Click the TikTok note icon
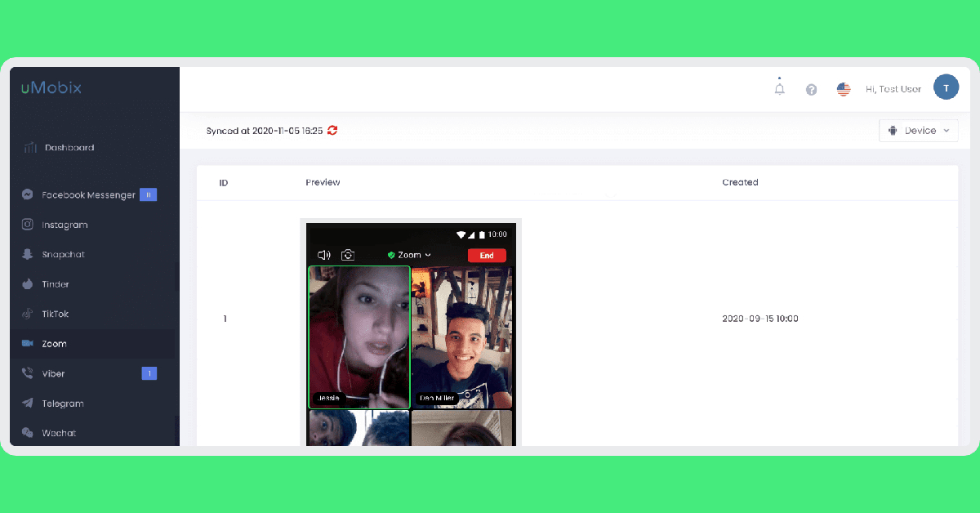Image resolution: width=980 pixels, height=513 pixels. [28, 314]
